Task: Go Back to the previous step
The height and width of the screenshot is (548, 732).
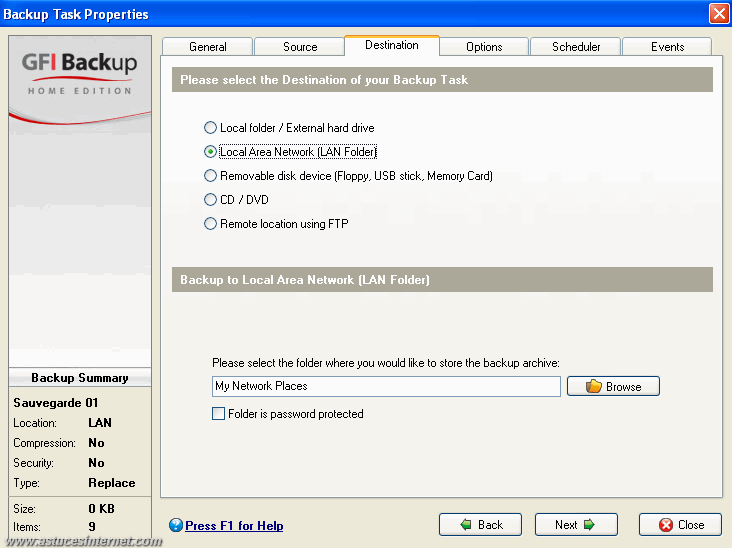Action: coord(480,525)
